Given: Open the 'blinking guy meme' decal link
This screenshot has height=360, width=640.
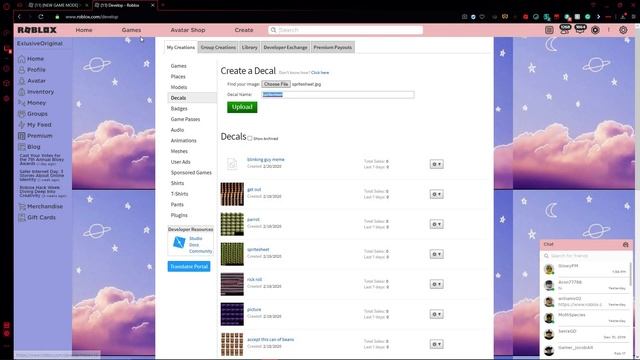Looking at the screenshot, I should pos(266,160).
